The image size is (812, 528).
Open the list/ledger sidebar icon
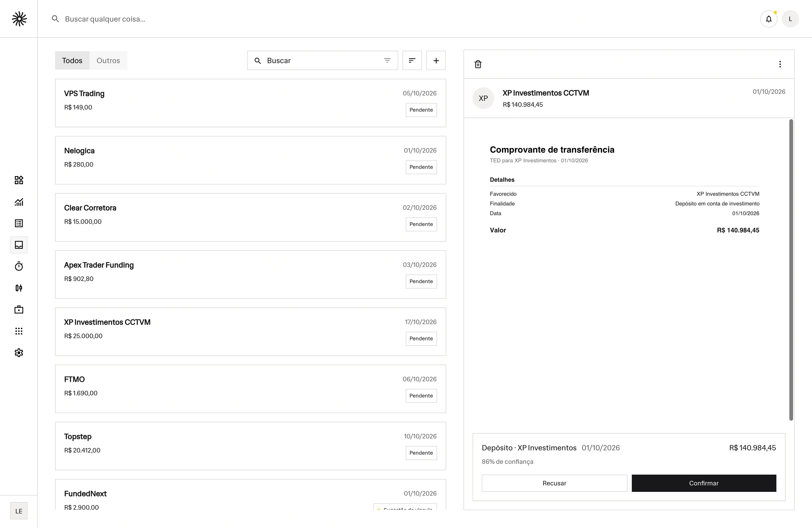tap(19, 223)
